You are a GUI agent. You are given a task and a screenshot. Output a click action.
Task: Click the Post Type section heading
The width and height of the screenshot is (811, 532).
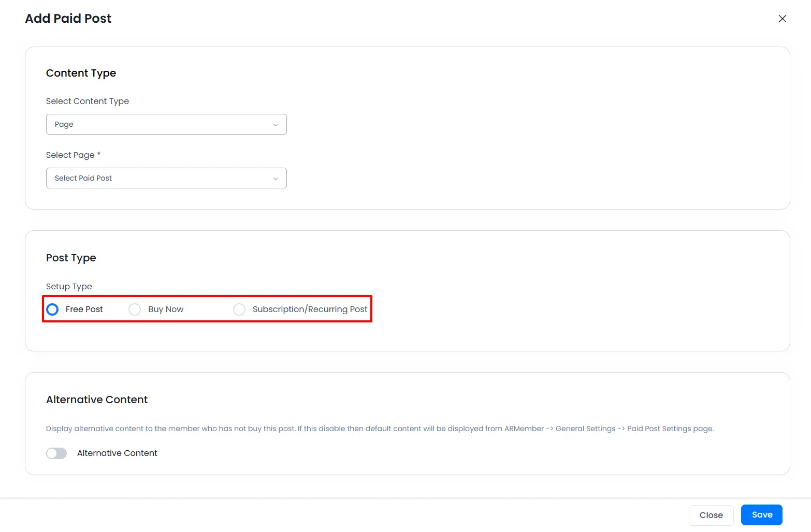[x=71, y=257]
